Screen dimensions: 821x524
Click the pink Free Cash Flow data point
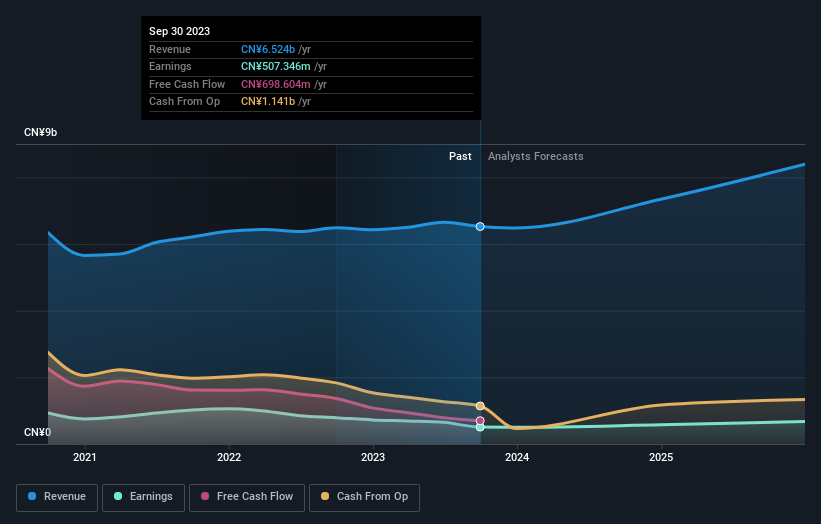tap(480, 421)
